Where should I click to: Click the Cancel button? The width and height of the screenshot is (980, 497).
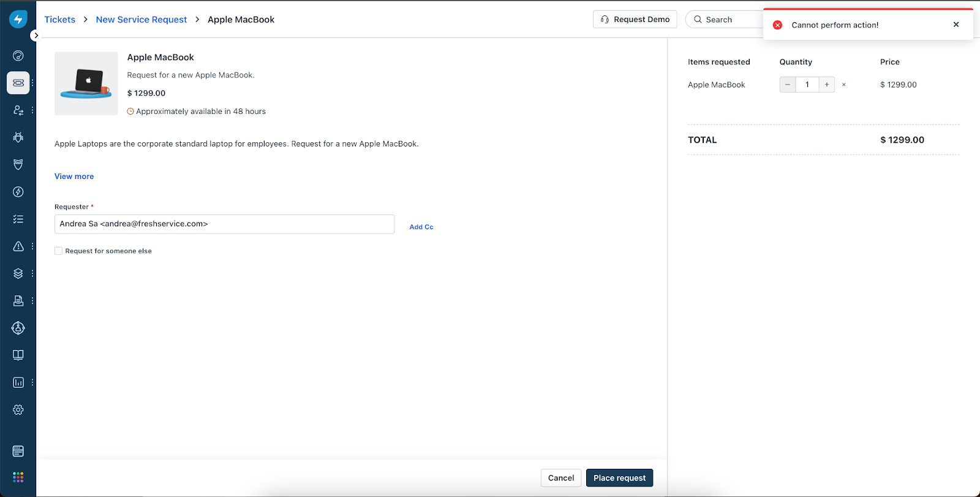(561, 478)
